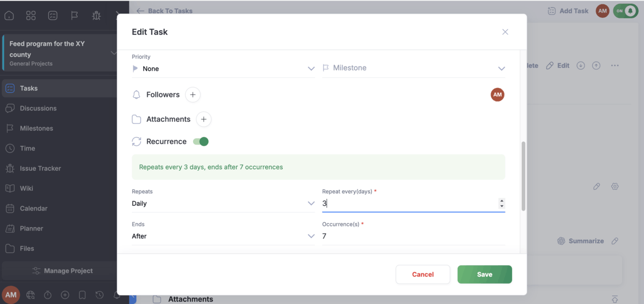Open the gear settings icon in background

pos(615,186)
